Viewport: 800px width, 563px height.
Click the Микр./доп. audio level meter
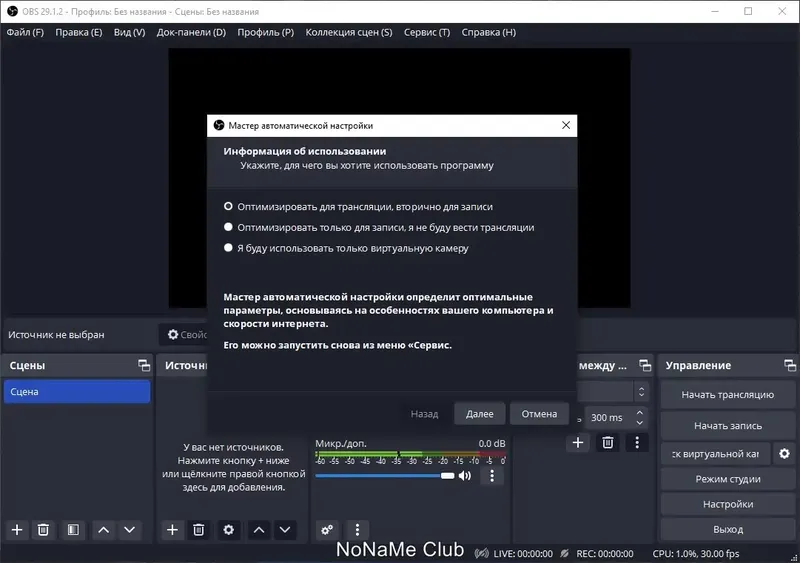pyautogui.click(x=411, y=454)
